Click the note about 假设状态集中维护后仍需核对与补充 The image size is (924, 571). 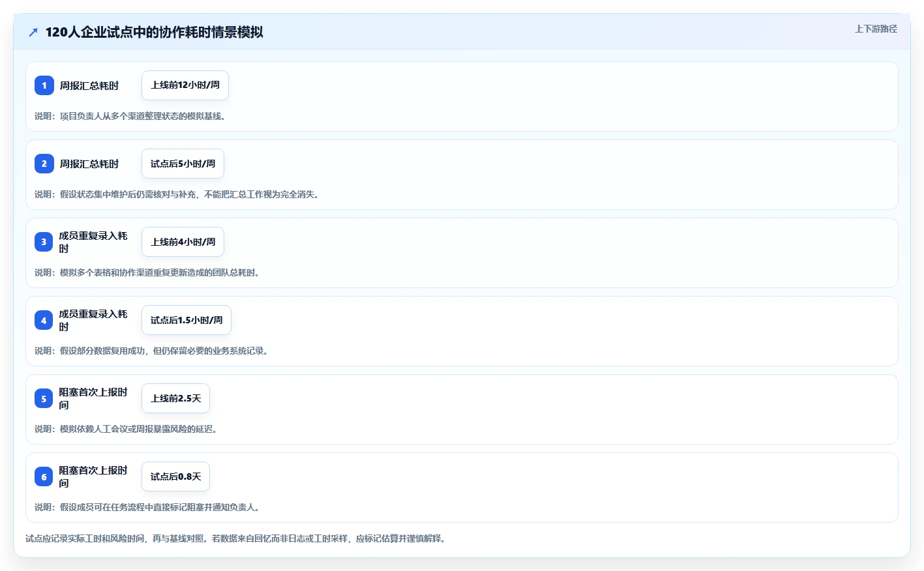[177, 194]
